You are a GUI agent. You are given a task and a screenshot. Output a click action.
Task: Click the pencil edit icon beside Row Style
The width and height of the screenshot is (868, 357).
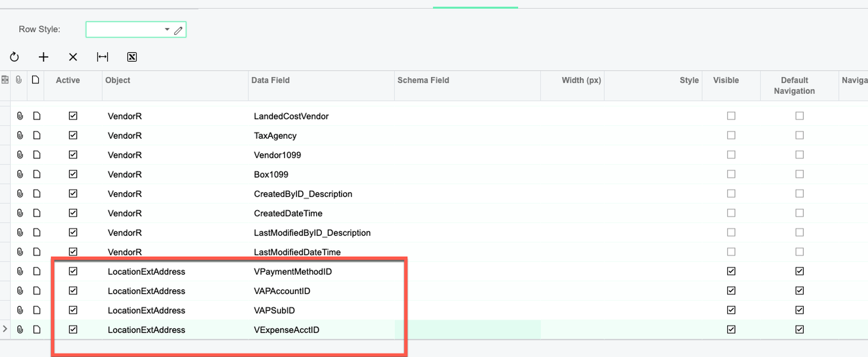tap(178, 31)
